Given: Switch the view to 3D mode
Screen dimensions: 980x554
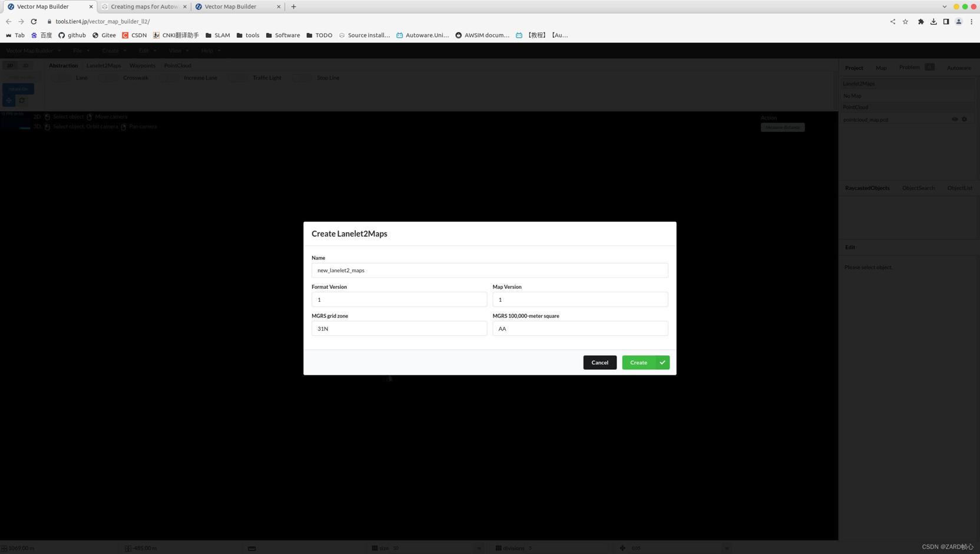Looking at the screenshot, I should [x=25, y=65].
